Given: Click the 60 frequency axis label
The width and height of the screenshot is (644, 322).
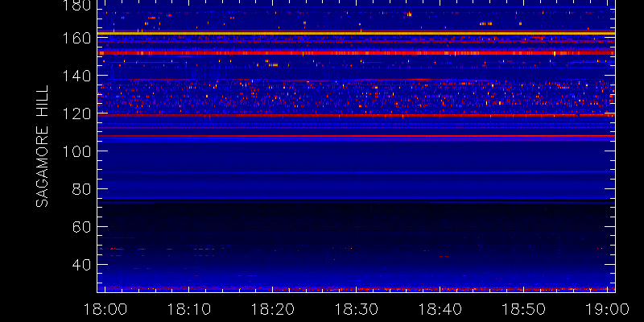Looking at the screenshot, I should (x=81, y=227).
